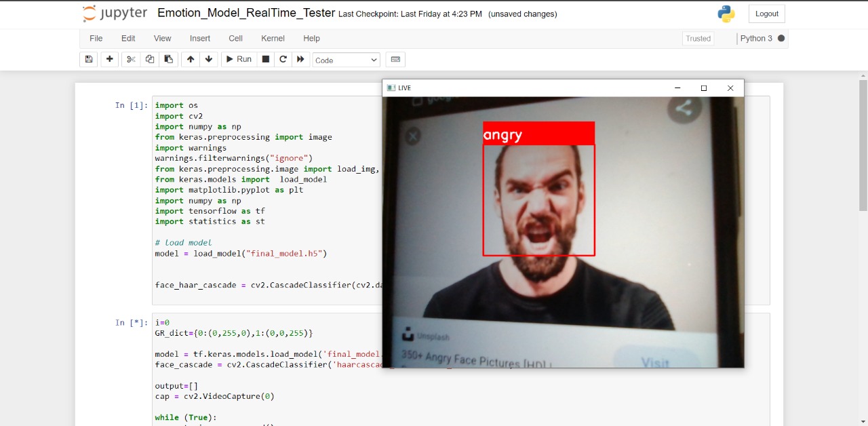Save and checkpoint the notebook
Screen dimensions: 868x426
click(89, 60)
